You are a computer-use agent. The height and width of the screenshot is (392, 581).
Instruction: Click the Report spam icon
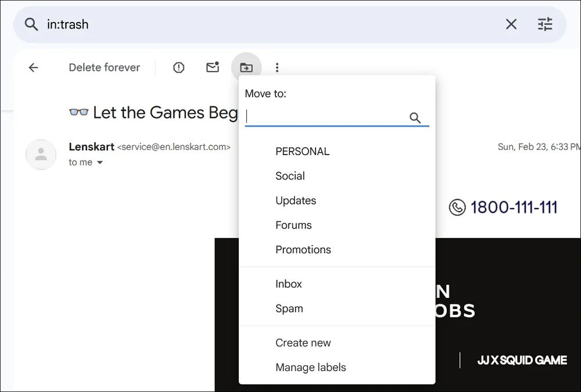pyautogui.click(x=178, y=67)
